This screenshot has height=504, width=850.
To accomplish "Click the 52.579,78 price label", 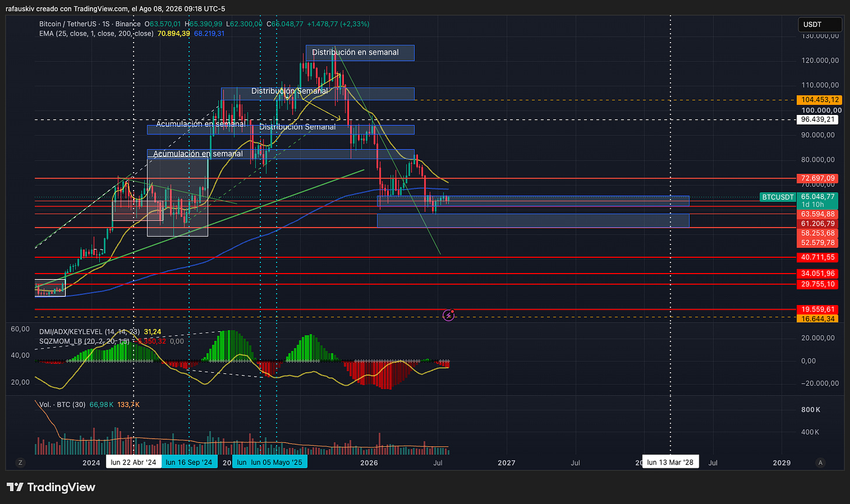I will point(818,242).
